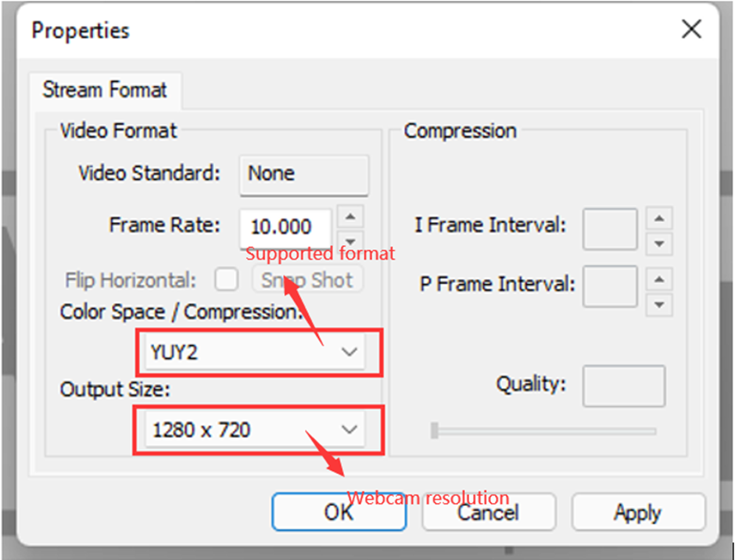Click the Apply button
The width and height of the screenshot is (735, 560).
637,513
